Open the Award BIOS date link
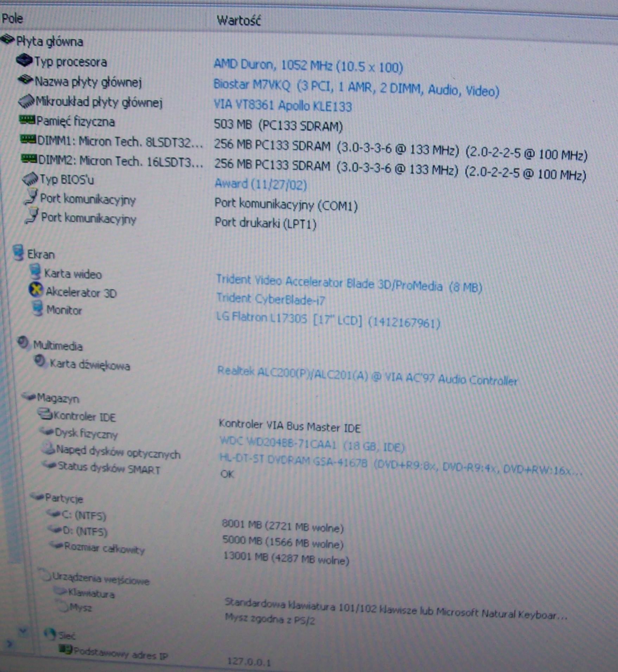This screenshot has height=672, width=618. tap(261, 184)
